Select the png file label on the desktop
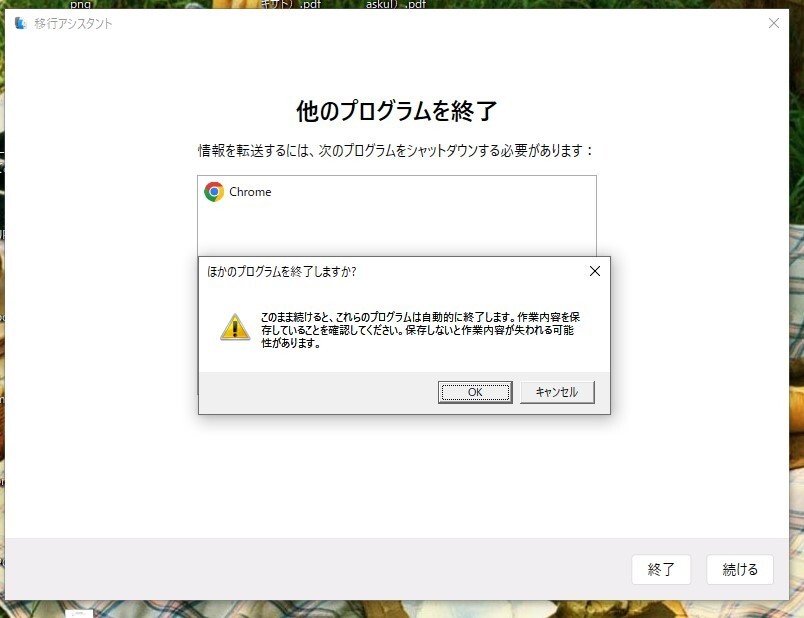The width and height of the screenshot is (804, 618). point(81,4)
